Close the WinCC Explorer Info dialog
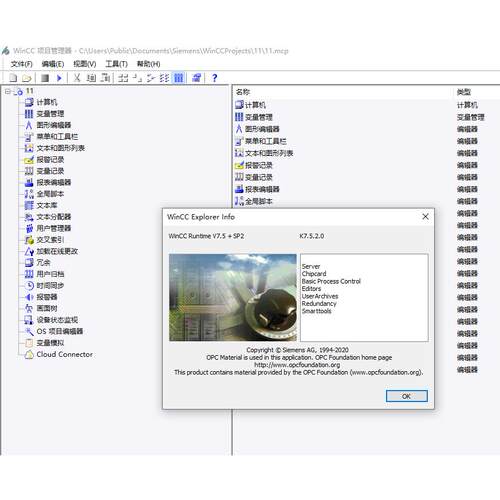Viewport: 500px width, 500px height. point(425,216)
